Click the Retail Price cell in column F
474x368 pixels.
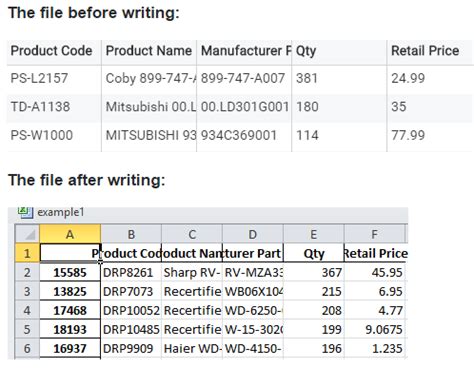pos(374,253)
